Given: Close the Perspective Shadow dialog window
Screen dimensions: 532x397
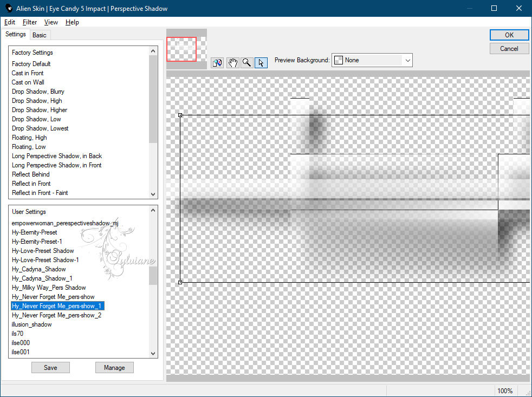Looking at the screenshot, I should (519, 8).
